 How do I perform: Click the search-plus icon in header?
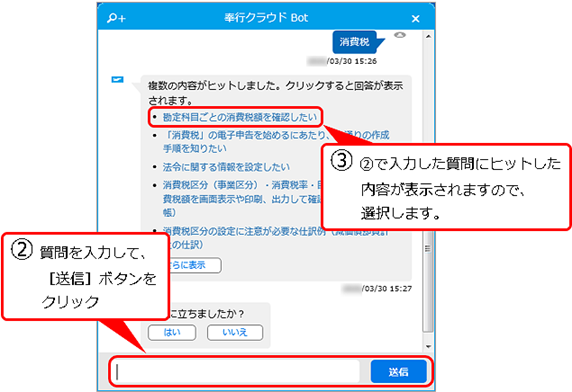coord(116,18)
